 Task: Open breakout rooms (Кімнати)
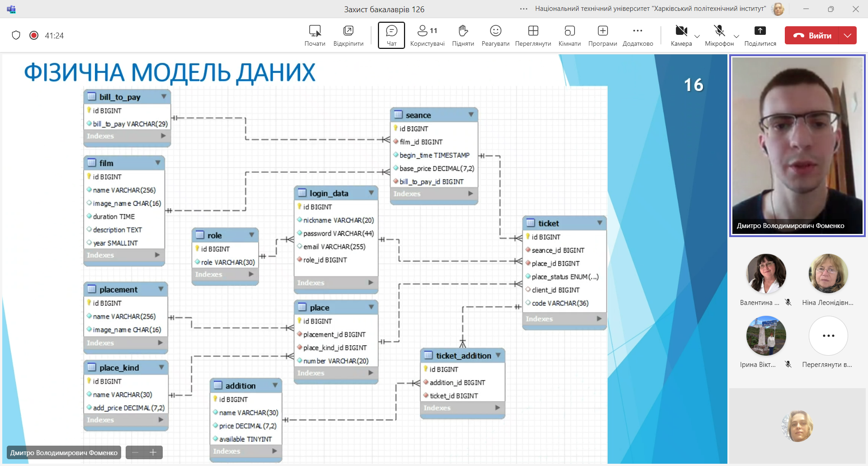click(x=569, y=35)
